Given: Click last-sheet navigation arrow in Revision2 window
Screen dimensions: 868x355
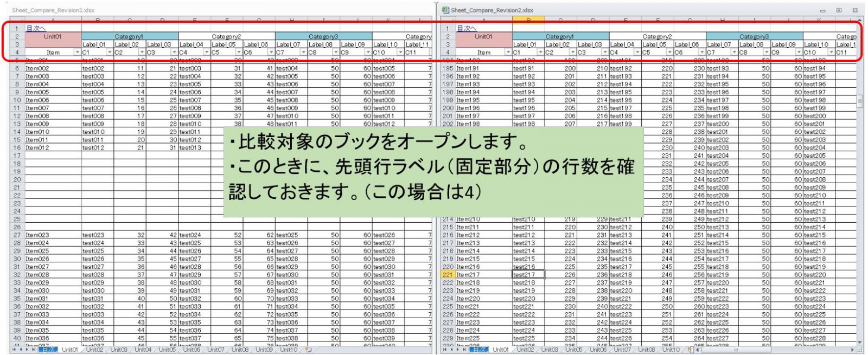Looking at the screenshot, I should point(465,350).
